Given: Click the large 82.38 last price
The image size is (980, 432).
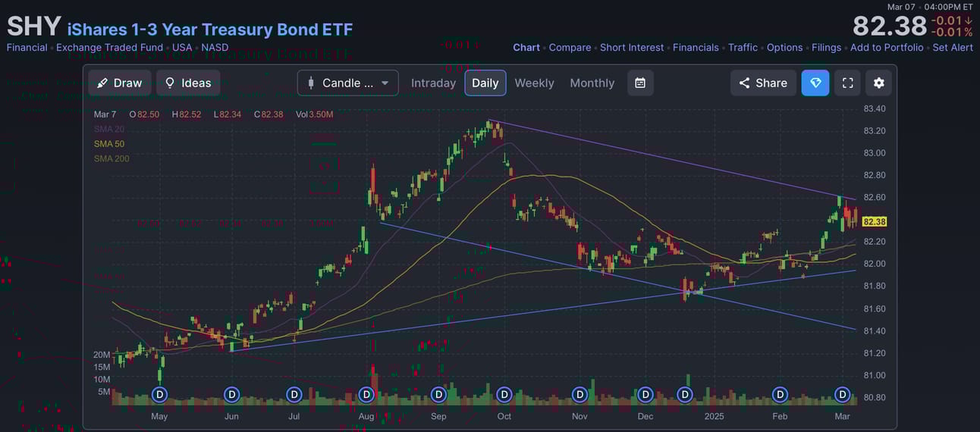Looking at the screenshot, I should click(890, 27).
